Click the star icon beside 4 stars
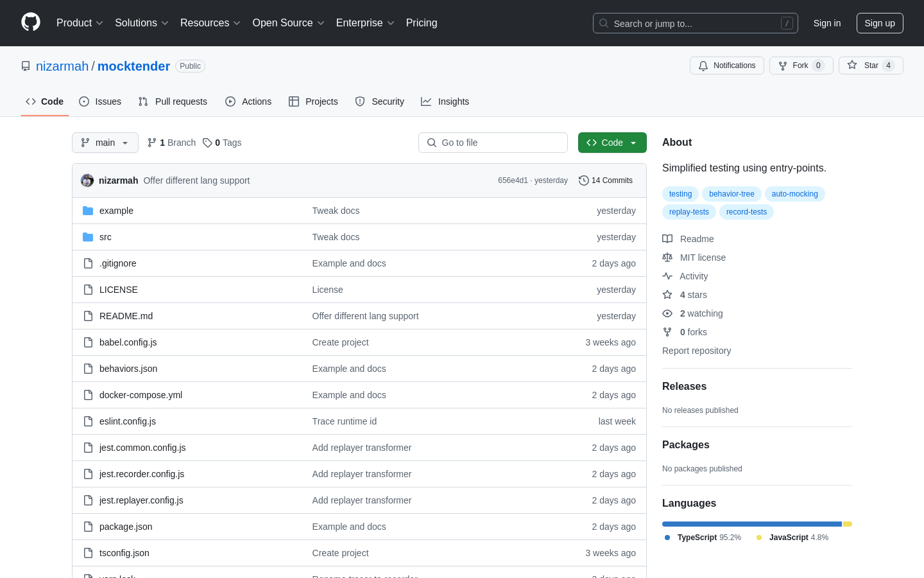The height and width of the screenshot is (578, 924). point(667,295)
